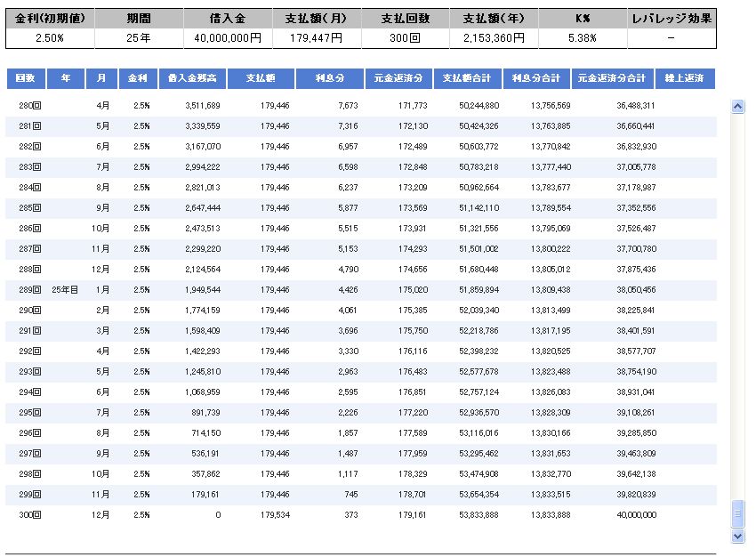The height and width of the screenshot is (557, 756).
Task: Click the scrollbar up arrow
Action: click(736, 106)
